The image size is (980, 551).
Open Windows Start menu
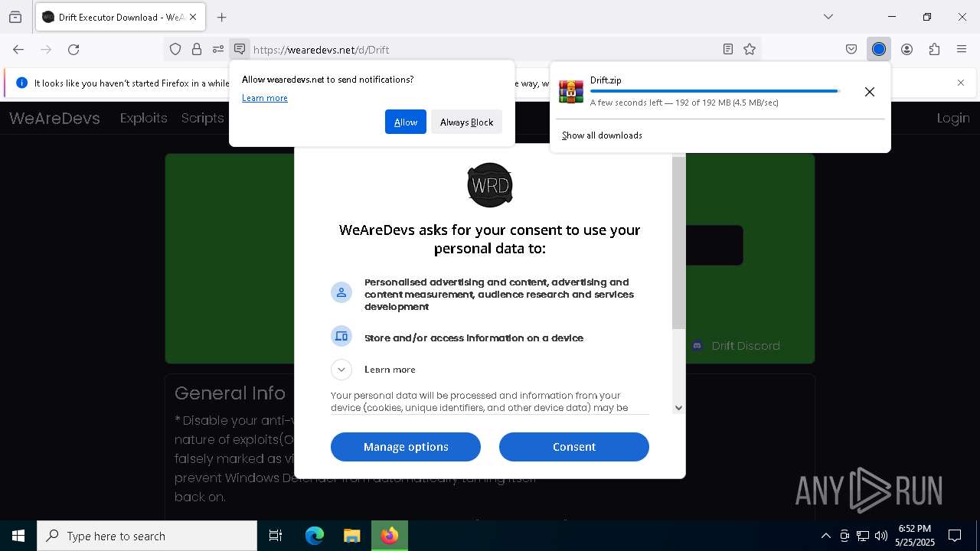tap(18, 536)
